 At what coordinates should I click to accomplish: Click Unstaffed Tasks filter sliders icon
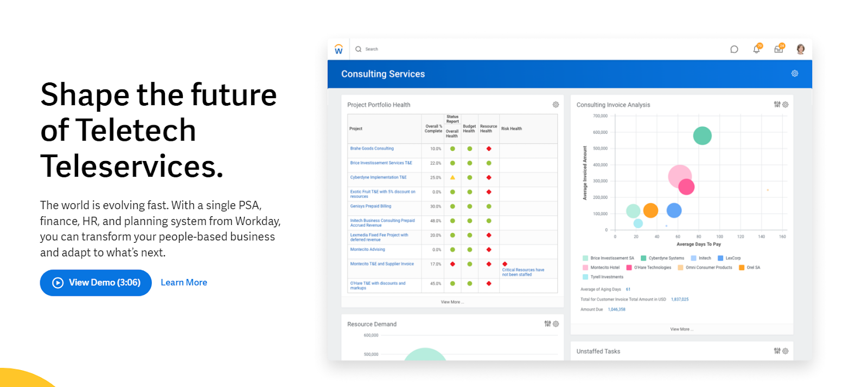(x=777, y=351)
